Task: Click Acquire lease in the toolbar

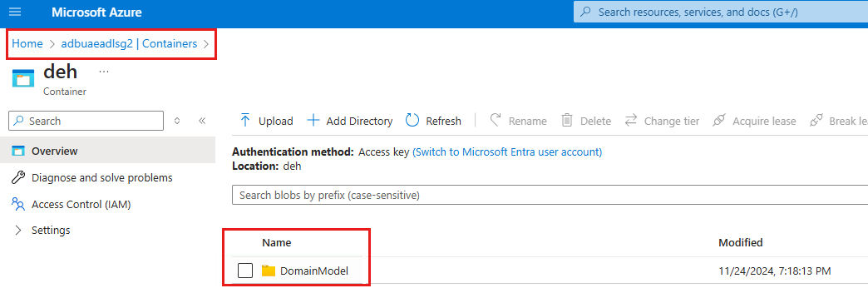Action: click(755, 121)
